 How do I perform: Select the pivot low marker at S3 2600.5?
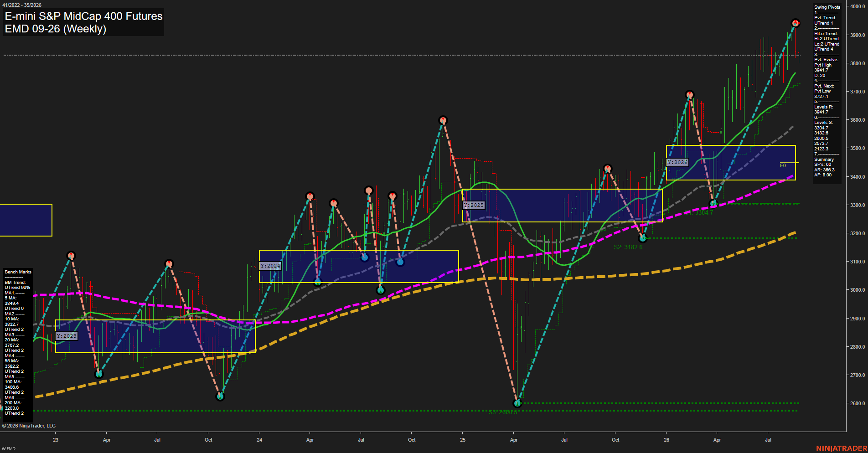click(517, 403)
